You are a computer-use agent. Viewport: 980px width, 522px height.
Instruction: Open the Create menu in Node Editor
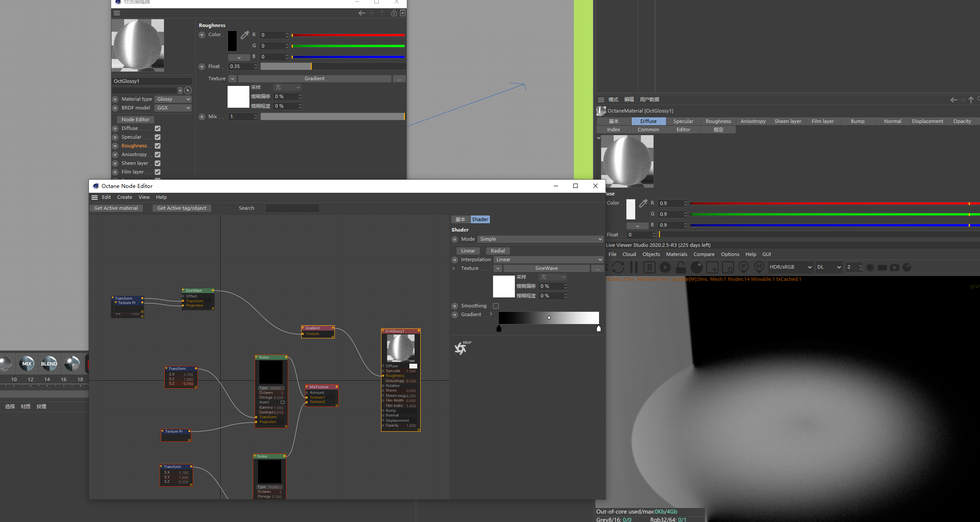tap(125, 197)
